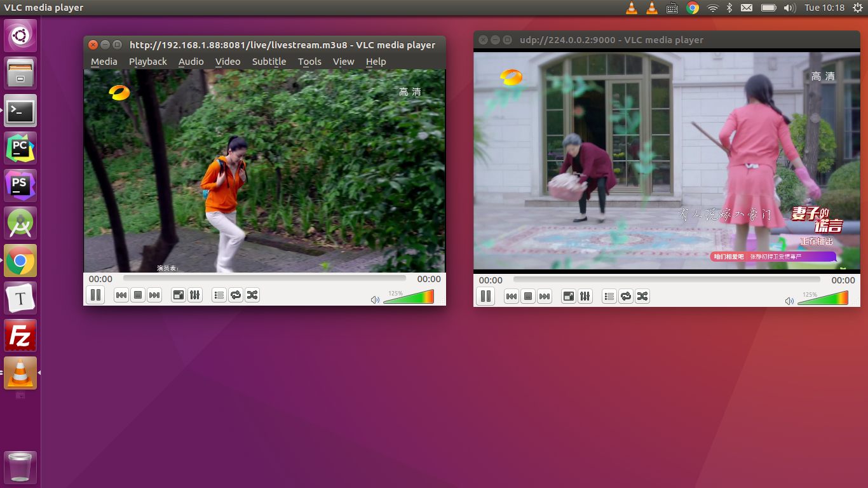Mute the speaker icon in udp VLC window

click(x=789, y=301)
